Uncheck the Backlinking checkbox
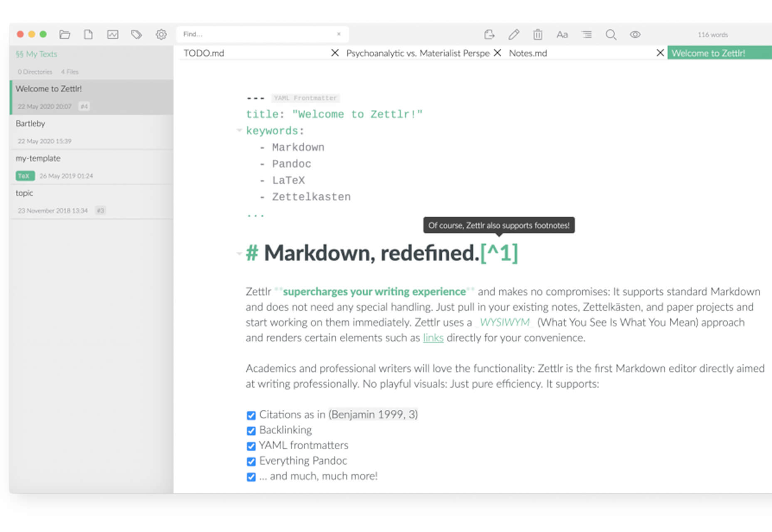 (x=251, y=431)
